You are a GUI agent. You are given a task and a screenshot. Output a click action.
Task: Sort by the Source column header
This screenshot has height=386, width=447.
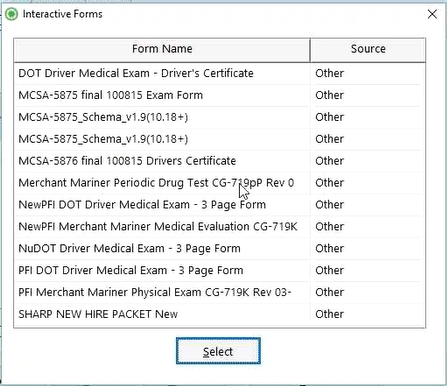tap(368, 50)
